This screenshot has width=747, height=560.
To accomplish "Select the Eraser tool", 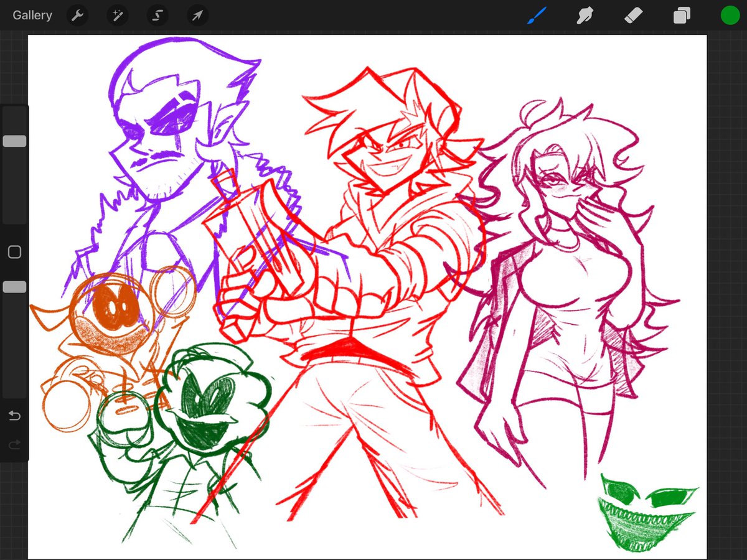I will 633,15.
